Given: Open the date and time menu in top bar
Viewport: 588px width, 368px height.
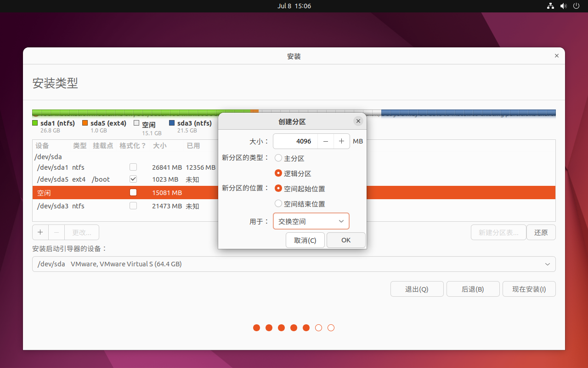Looking at the screenshot, I should coord(294,6).
